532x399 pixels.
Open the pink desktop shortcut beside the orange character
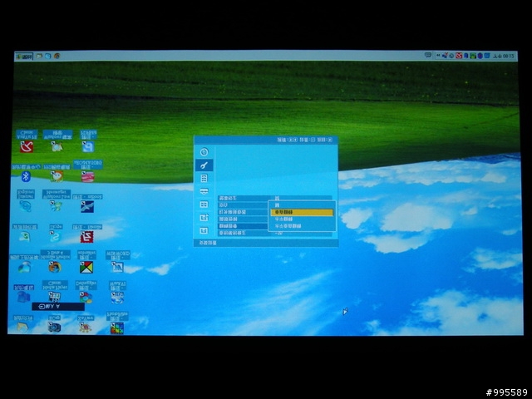pos(87,177)
